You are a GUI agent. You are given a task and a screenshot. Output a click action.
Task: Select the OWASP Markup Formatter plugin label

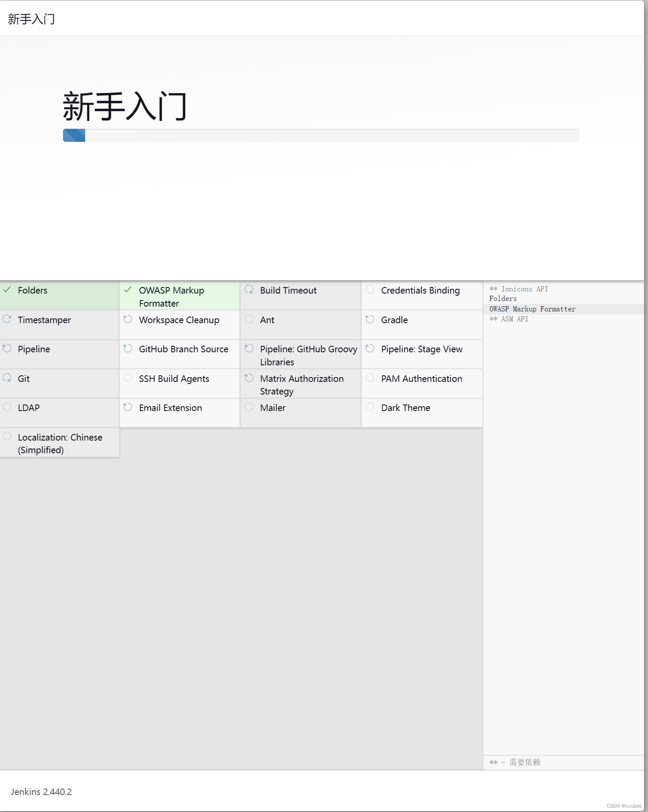[x=171, y=297]
